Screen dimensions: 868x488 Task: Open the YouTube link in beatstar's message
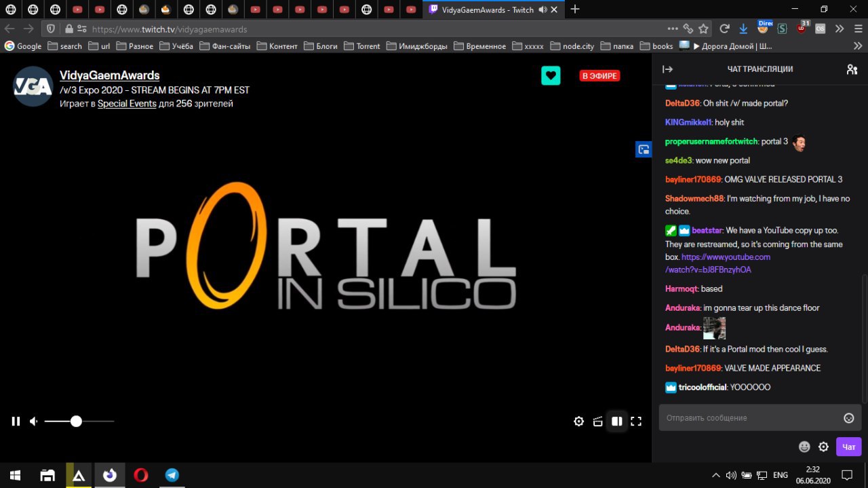(717, 263)
